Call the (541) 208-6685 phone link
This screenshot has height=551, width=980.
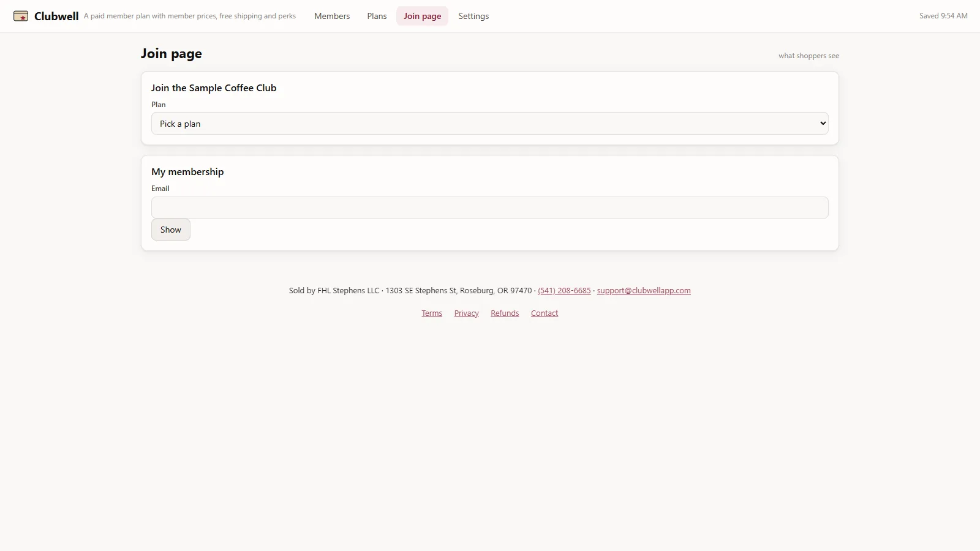click(x=564, y=291)
